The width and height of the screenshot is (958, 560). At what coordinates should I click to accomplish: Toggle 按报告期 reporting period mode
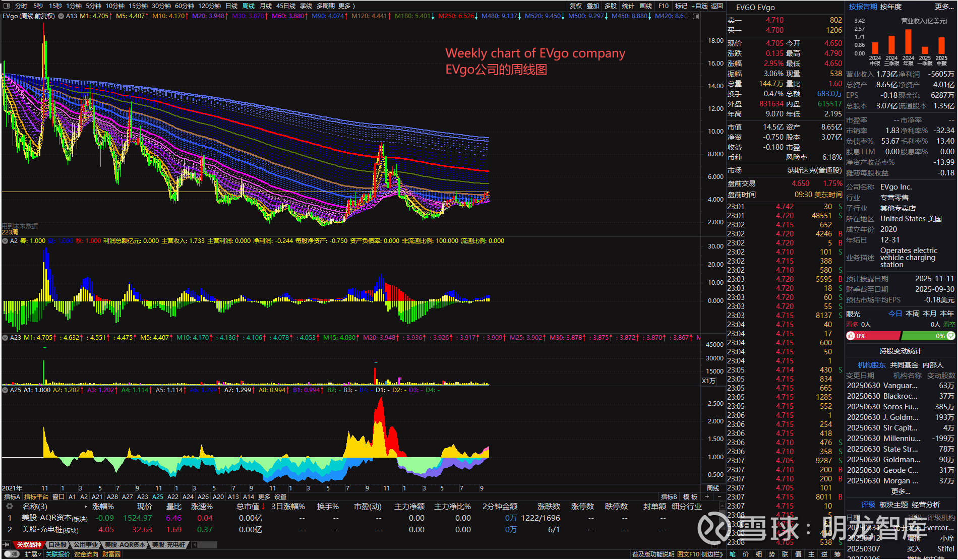863,7
